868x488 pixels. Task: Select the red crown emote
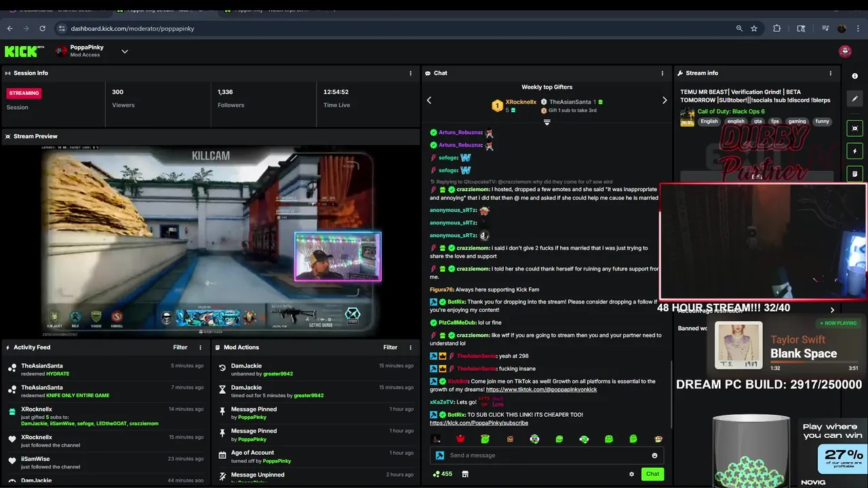(460, 439)
